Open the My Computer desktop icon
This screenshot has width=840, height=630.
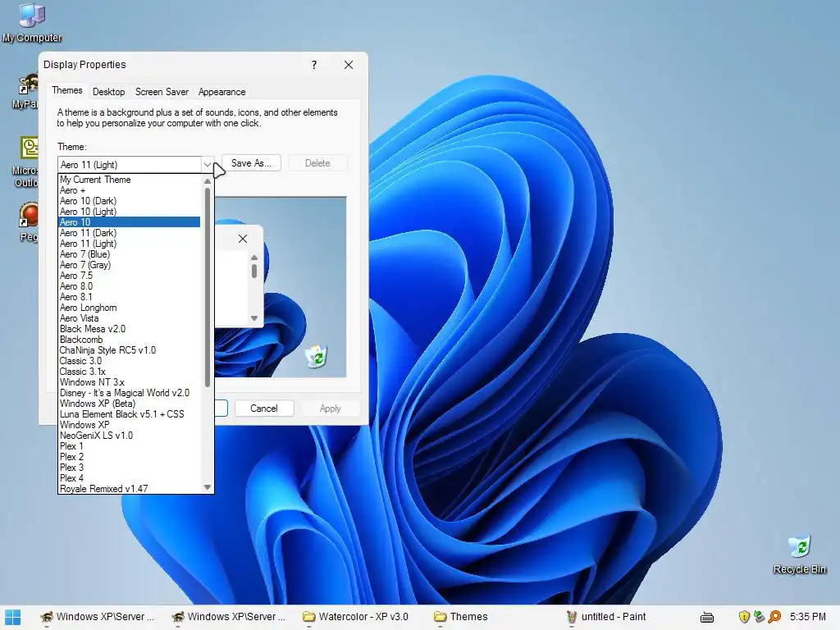(x=32, y=22)
